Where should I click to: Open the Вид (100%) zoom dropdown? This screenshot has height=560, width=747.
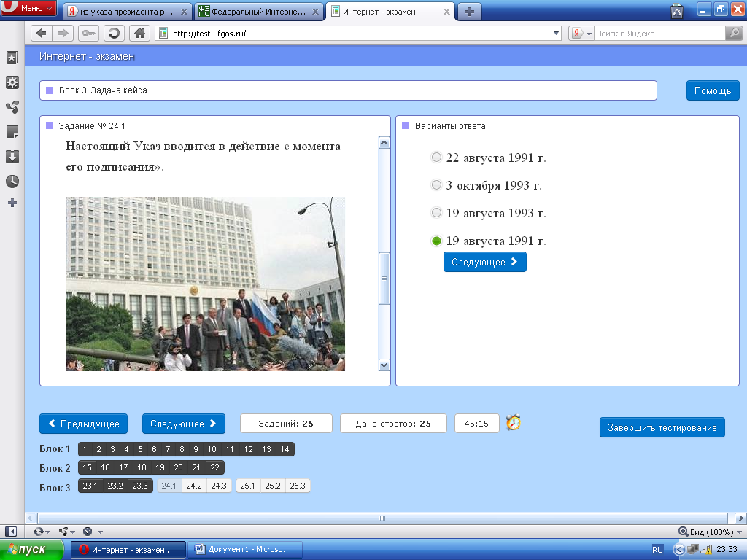tap(711, 532)
